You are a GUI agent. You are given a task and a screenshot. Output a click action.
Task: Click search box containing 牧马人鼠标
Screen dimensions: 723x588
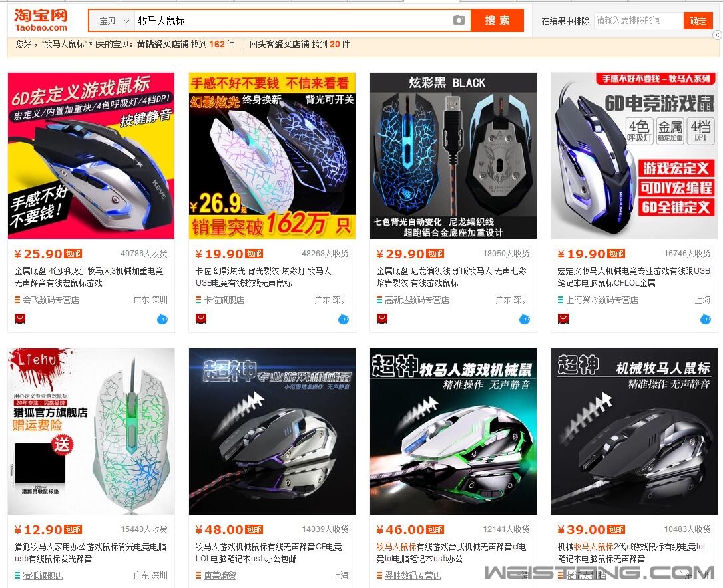click(293, 21)
